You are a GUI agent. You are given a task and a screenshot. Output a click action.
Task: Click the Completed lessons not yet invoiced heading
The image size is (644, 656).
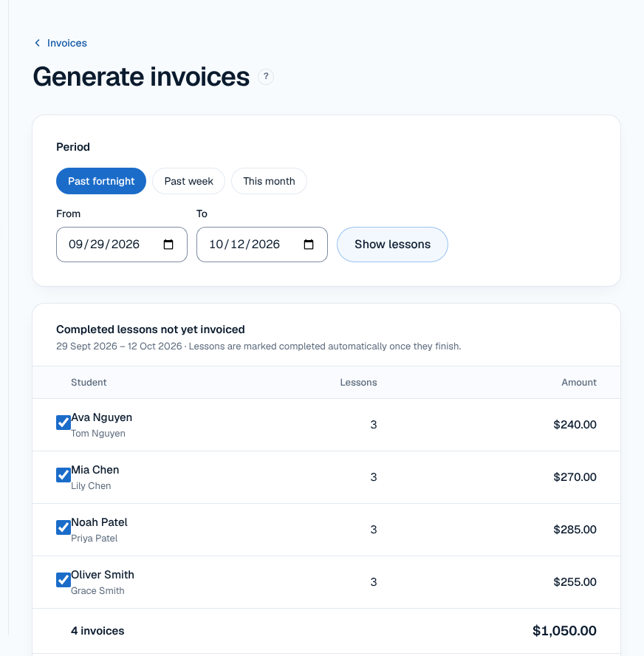tap(151, 329)
